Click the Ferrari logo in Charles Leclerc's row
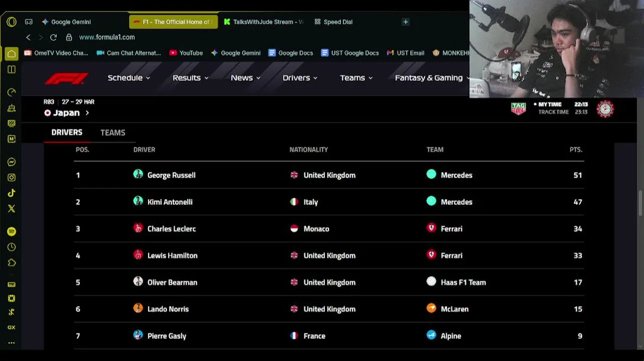Viewport: 644px width, 361px height. click(431, 228)
